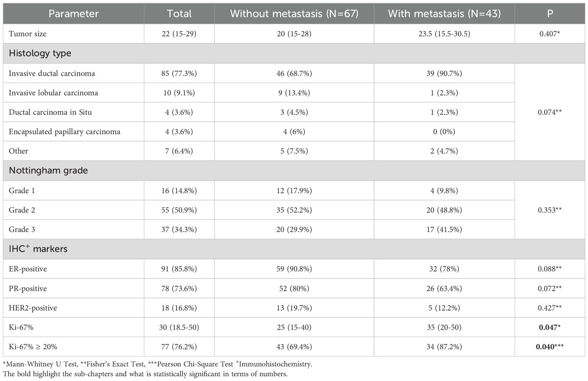Select the Encapsulated papillary carcinoma label
The height and width of the screenshot is (381, 588).
[x=64, y=132]
